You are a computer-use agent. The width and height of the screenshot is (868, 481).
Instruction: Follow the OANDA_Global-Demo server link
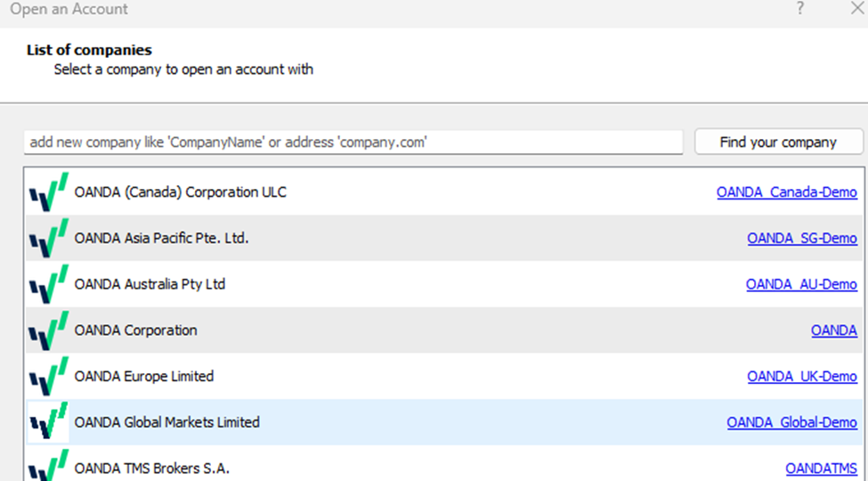[x=791, y=422]
